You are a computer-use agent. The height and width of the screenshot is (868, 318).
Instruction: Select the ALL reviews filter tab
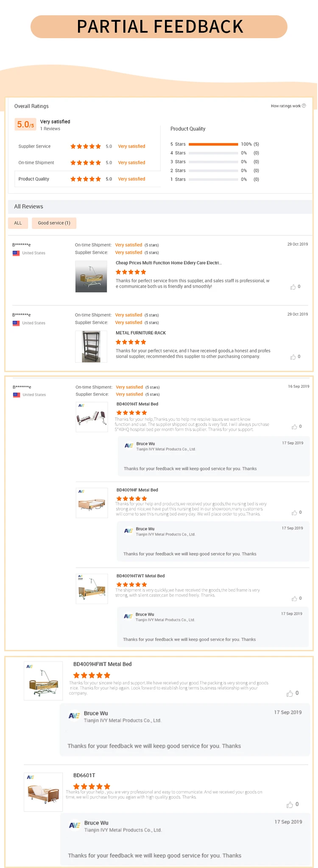18,223
